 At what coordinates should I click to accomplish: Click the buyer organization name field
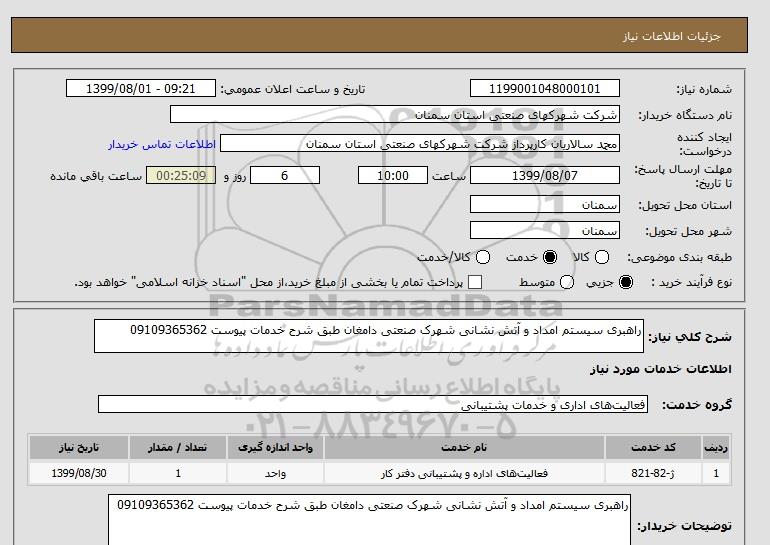[x=395, y=114]
